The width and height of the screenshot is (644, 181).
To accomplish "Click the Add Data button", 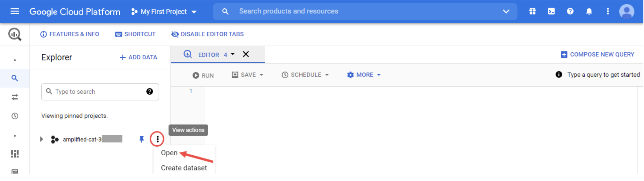I will tap(139, 57).
